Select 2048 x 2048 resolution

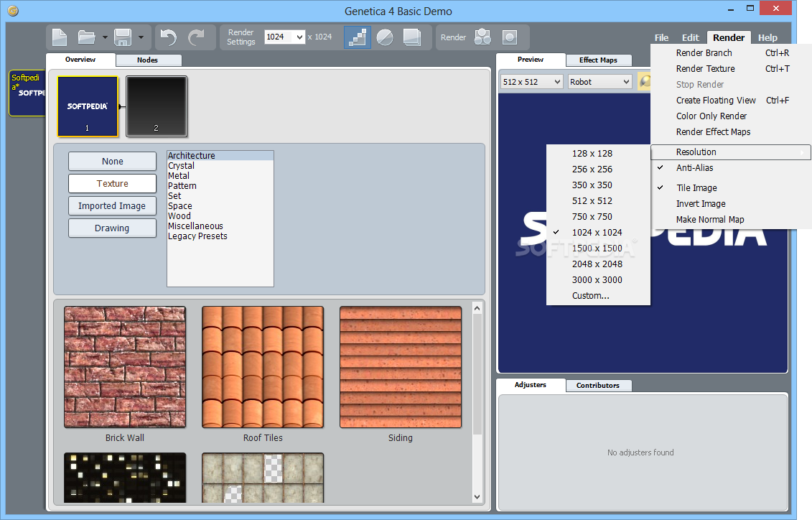597,264
